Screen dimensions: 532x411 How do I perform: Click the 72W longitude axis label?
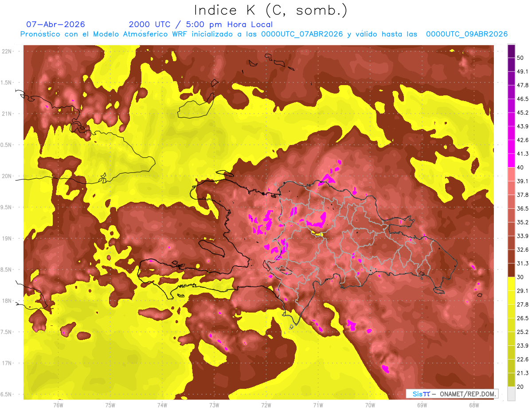point(266,405)
